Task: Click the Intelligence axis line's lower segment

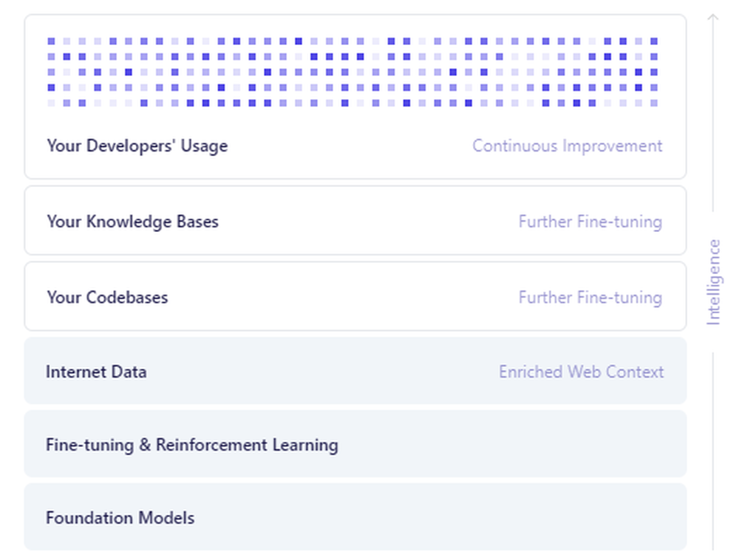Action: point(713,451)
